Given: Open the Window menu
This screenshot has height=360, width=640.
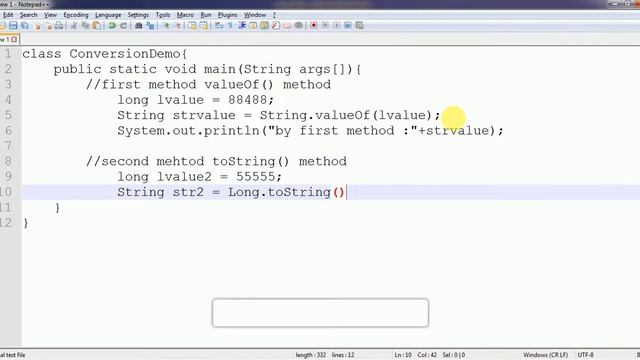Looking at the screenshot, I should coord(255,15).
